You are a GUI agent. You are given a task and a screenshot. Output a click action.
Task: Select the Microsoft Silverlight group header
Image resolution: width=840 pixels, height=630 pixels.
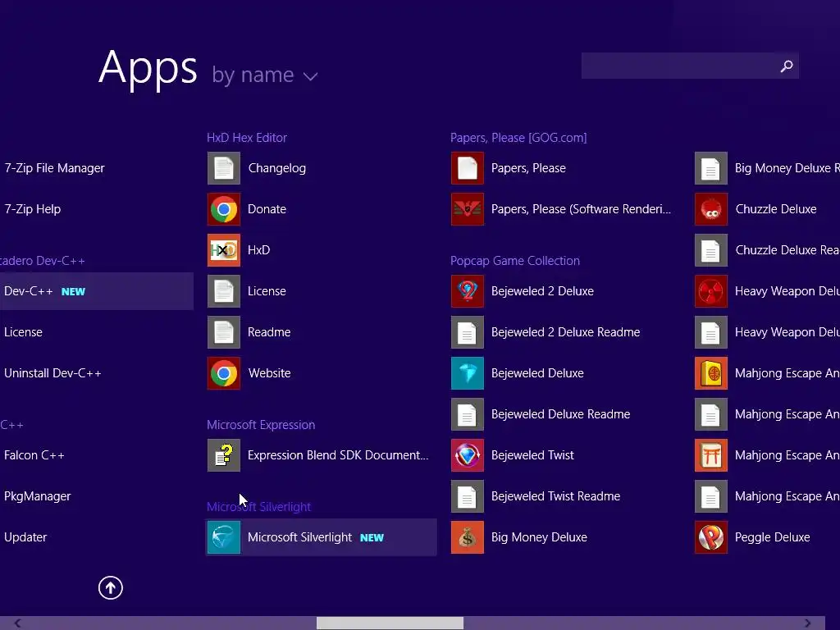pyautogui.click(x=258, y=507)
